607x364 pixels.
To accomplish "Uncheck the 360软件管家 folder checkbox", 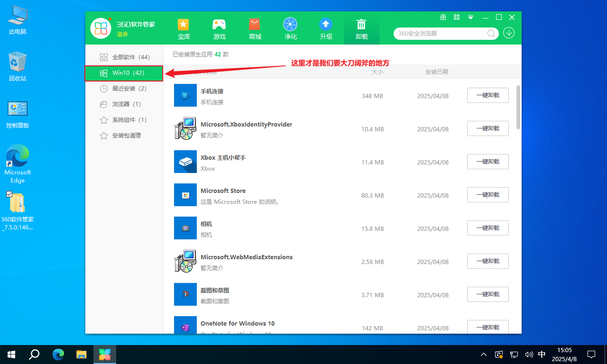I will click(9, 194).
